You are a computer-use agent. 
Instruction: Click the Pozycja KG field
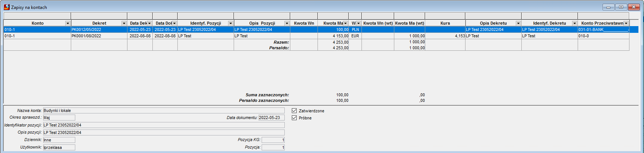[273, 140]
